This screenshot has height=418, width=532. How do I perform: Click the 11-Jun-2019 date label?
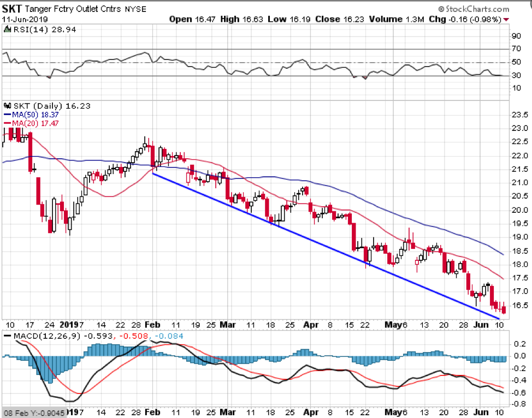coord(25,19)
